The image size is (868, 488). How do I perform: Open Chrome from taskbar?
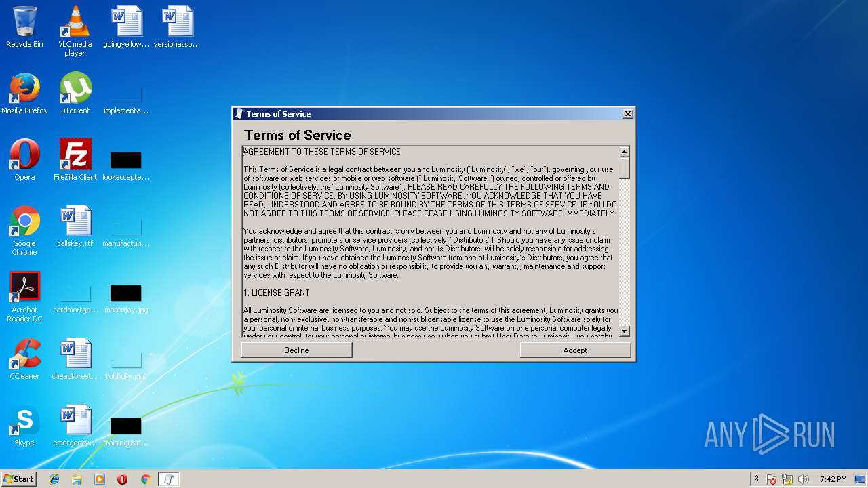click(145, 479)
